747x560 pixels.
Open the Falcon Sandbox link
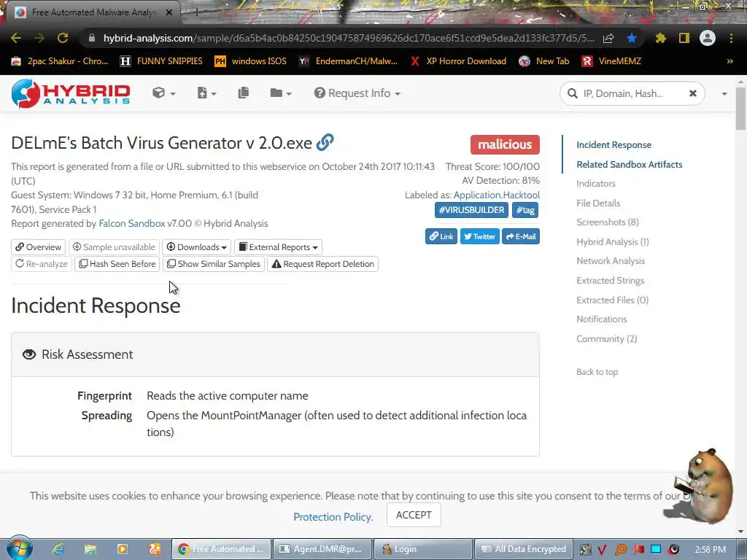[131, 223]
